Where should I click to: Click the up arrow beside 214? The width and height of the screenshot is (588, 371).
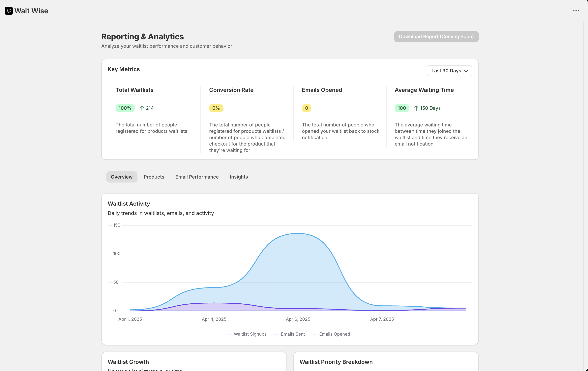point(142,108)
